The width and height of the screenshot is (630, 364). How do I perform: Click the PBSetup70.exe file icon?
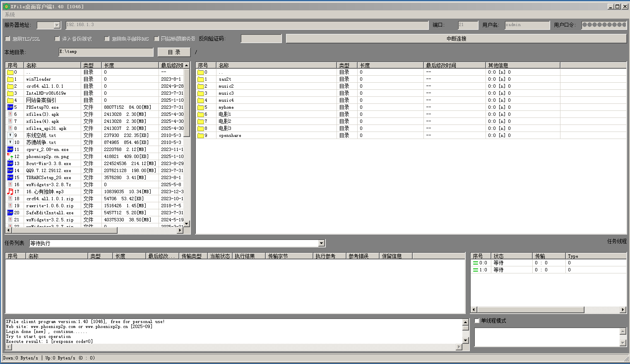pos(10,107)
